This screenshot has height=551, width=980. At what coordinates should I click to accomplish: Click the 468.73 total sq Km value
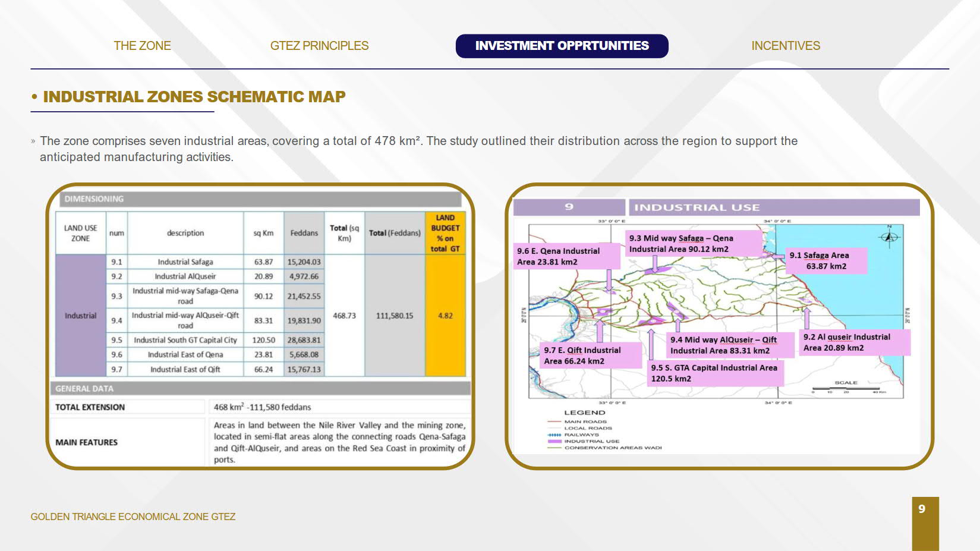[344, 316]
